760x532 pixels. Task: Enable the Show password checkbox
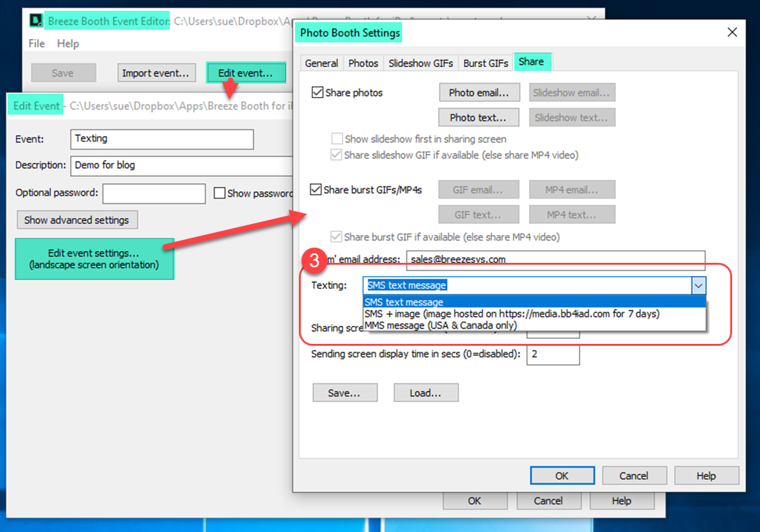tap(219, 193)
